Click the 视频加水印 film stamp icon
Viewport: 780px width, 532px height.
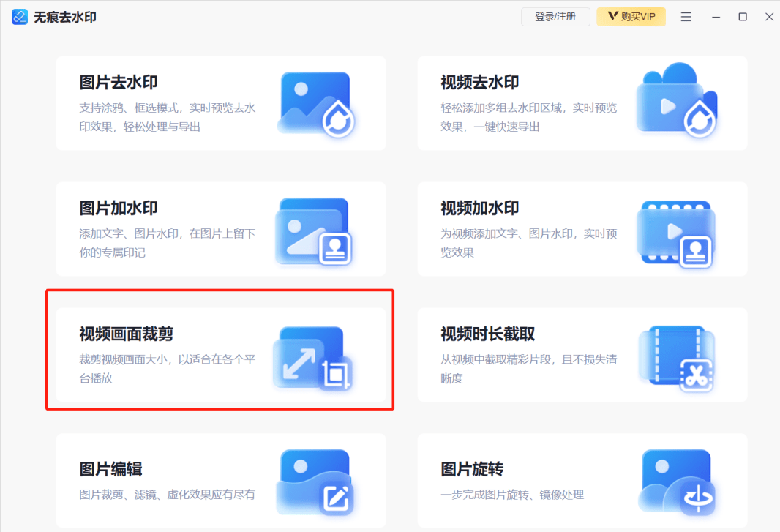pyautogui.click(x=676, y=234)
